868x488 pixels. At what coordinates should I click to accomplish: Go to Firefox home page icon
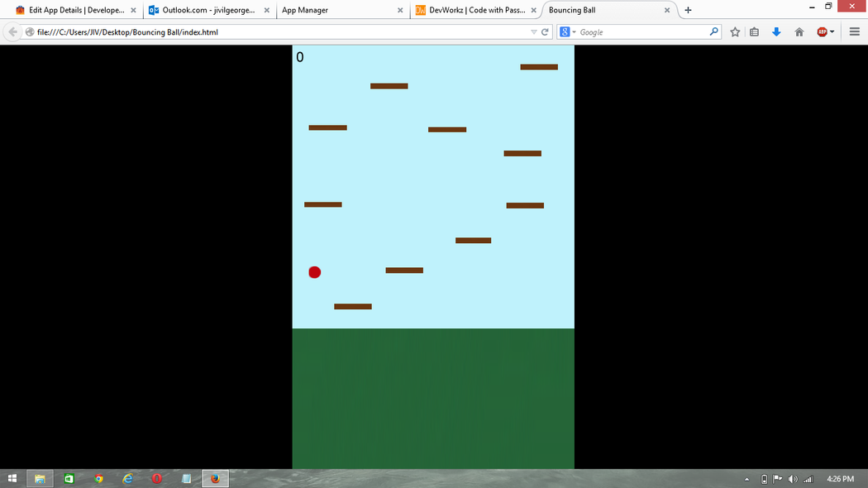coord(799,32)
